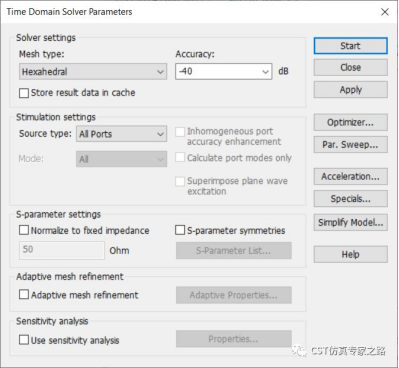Click the 'dB' unit label
The width and height of the screenshot is (399, 368).
coord(283,71)
